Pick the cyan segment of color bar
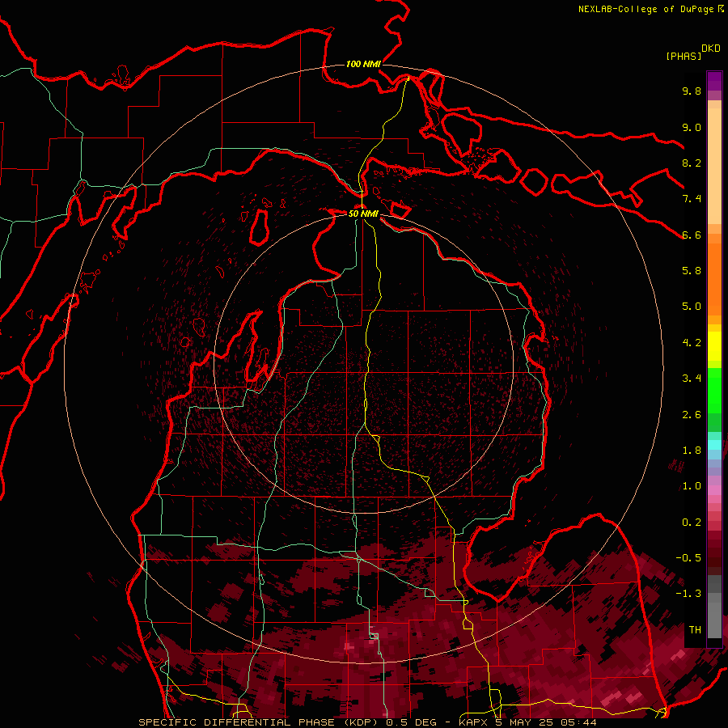The image size is (728, 728). tap(714, 445)
